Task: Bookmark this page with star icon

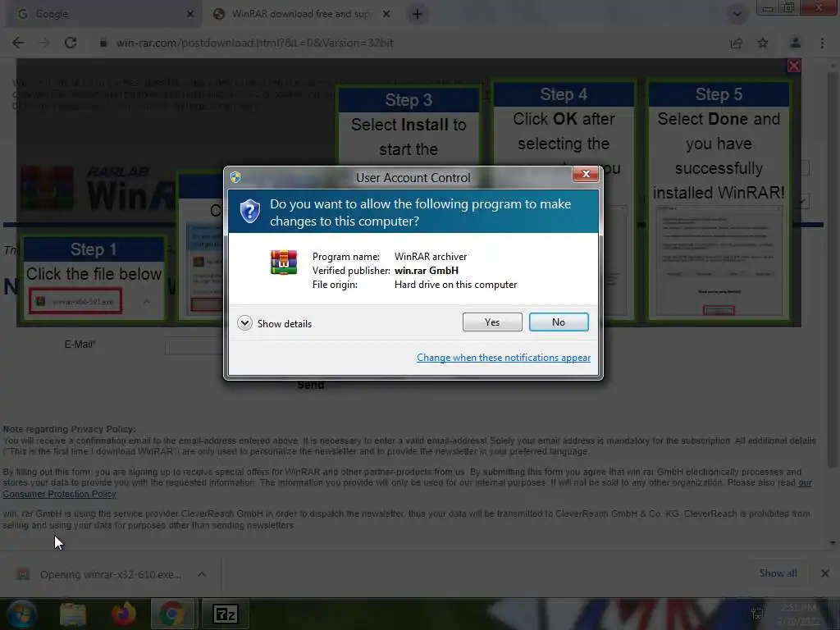Action: click(762, 43)
